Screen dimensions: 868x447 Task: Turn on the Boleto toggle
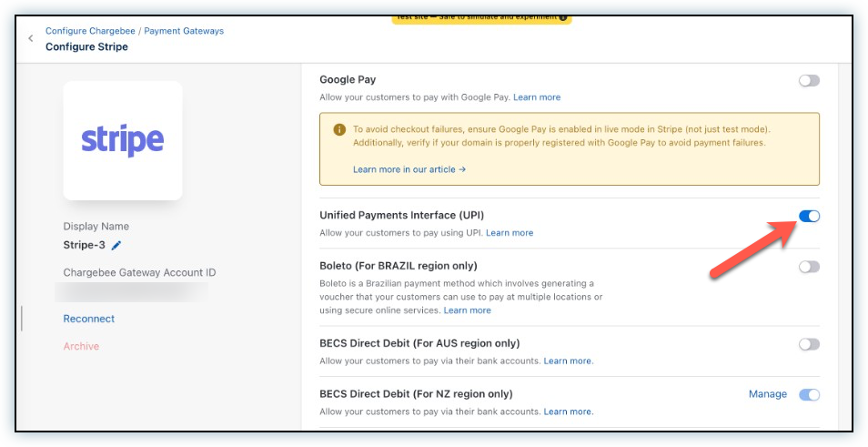tap(809, 267)
